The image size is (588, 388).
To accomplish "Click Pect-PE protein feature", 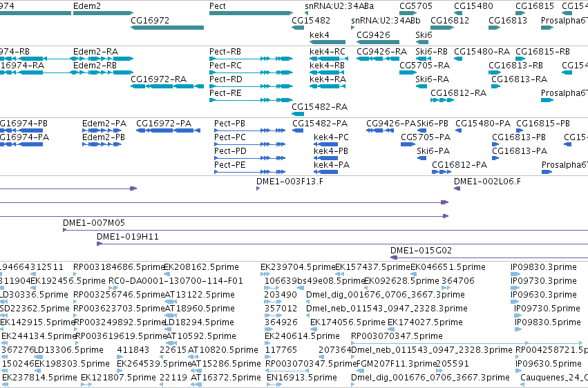I will (x=249, y=172).
